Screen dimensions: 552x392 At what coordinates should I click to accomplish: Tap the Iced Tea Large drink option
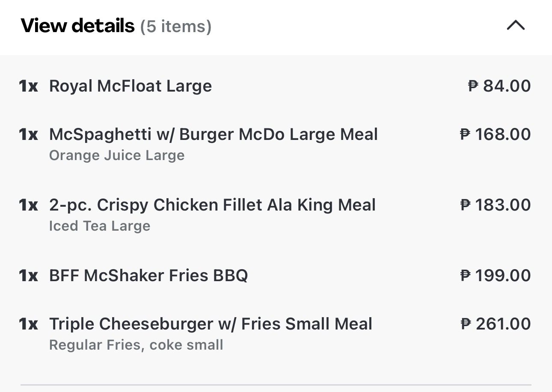100,226
